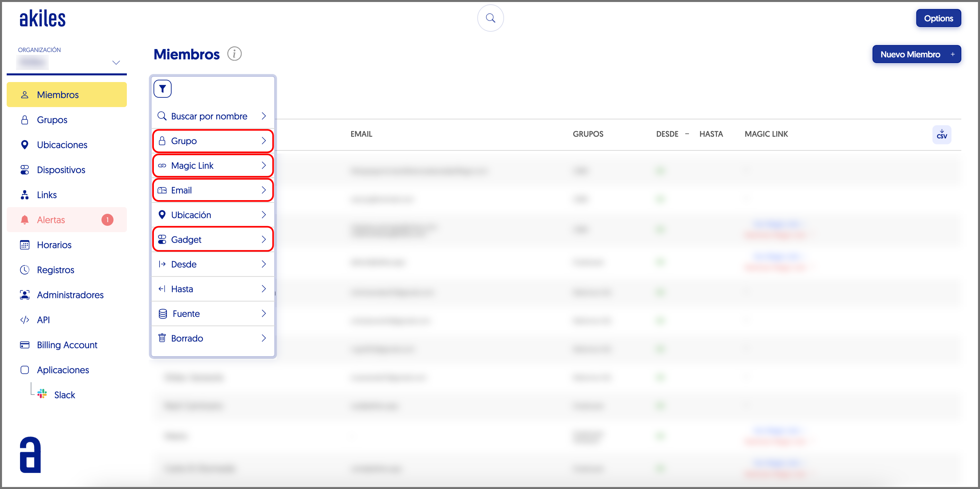Click the Dispositivos toggle icon
Screen dimensions: 980x489
(25, 170)
